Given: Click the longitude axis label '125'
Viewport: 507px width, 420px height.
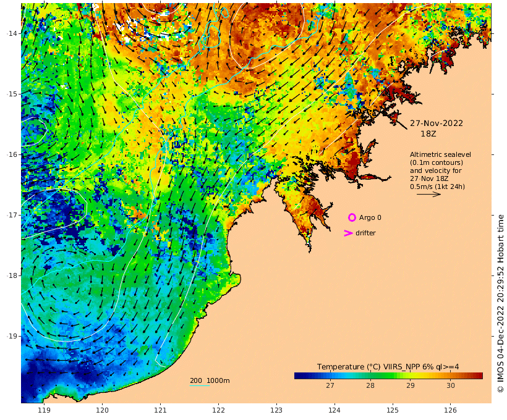Looking at the screenshot, I should click(x=393, y=410).
